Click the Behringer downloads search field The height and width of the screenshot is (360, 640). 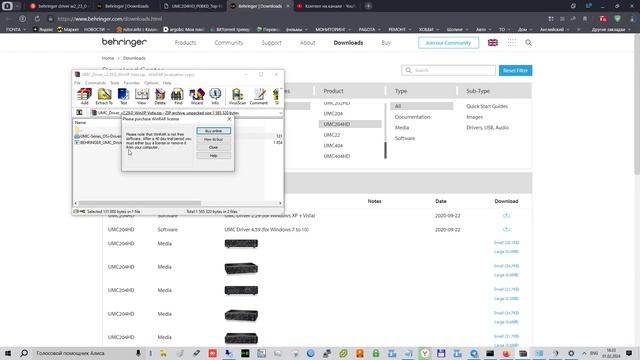[448, 70]
